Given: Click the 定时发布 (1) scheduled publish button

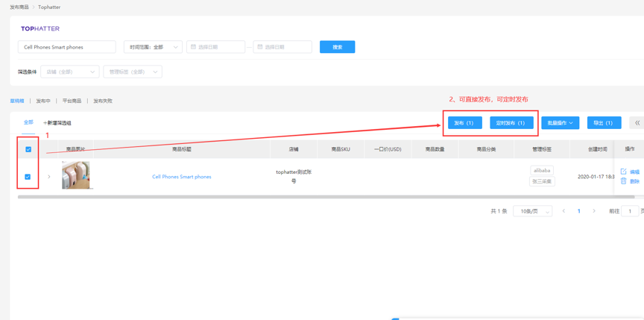Looking at the screenshot, I should coord(511,123).
